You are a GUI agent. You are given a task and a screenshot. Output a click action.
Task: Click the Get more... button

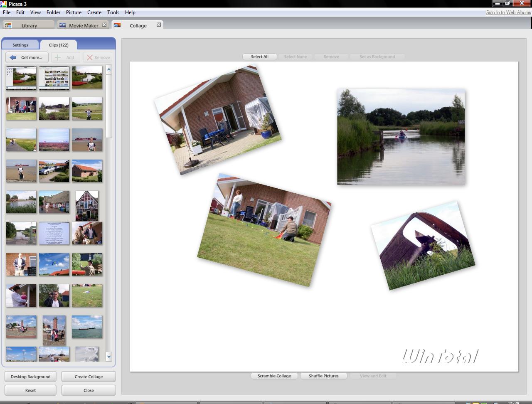[27, 57]
